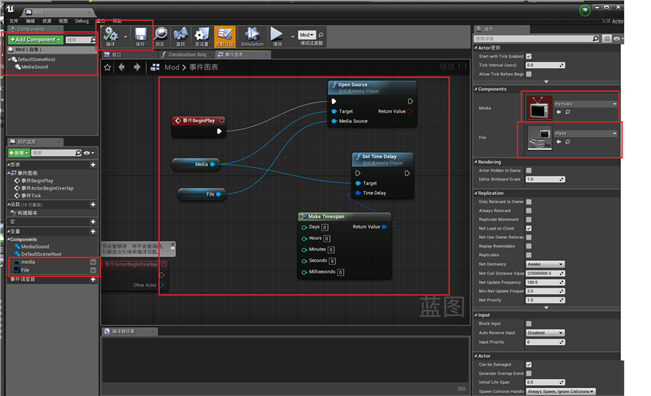Toggle Only Relevant to Owner checkbox
This screenshot has height=396, width=651.
point(529,202)
